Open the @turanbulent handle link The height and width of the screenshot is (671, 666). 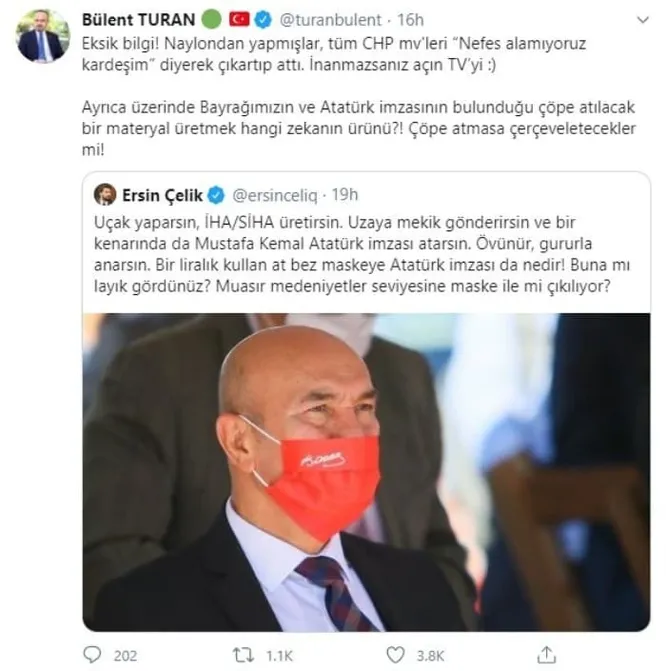(x=330, y=20)
